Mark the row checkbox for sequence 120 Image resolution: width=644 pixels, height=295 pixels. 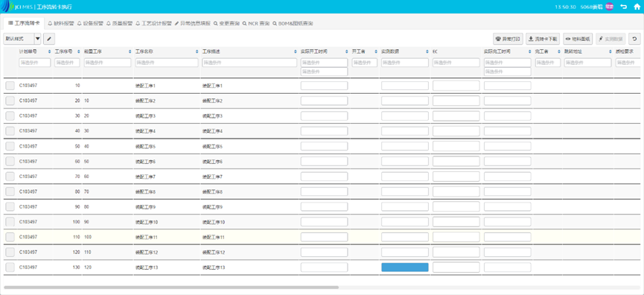pyautogui.click(x=10, y=253)
